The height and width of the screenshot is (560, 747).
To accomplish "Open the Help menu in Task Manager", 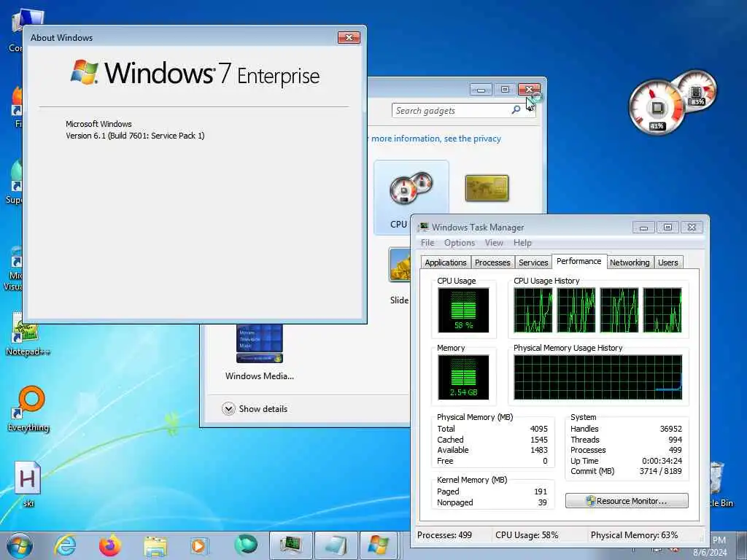I will coord(522,243).
